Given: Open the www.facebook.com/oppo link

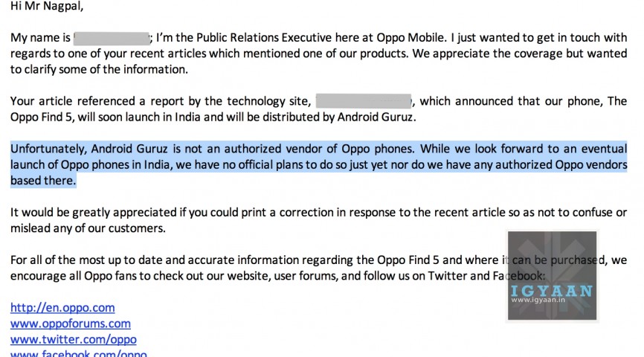Looking at the screenshot, I should pos(78,354).
